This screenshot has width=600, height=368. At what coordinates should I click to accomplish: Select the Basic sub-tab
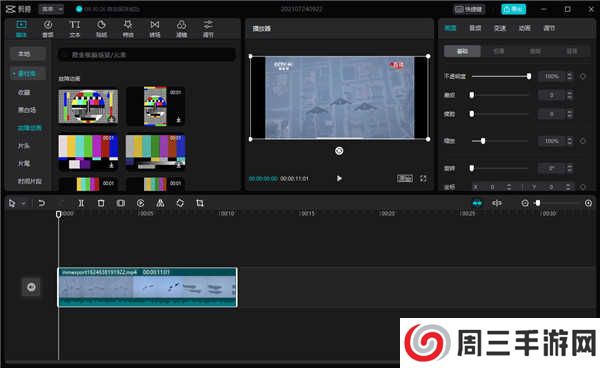point(462,51)
